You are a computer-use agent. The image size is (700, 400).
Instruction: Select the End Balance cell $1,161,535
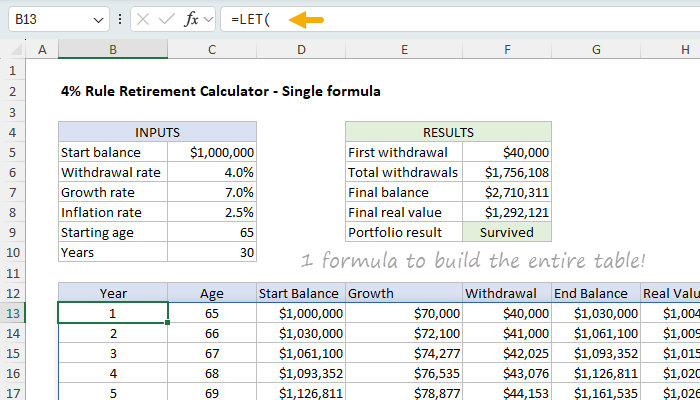coord(596,393)
